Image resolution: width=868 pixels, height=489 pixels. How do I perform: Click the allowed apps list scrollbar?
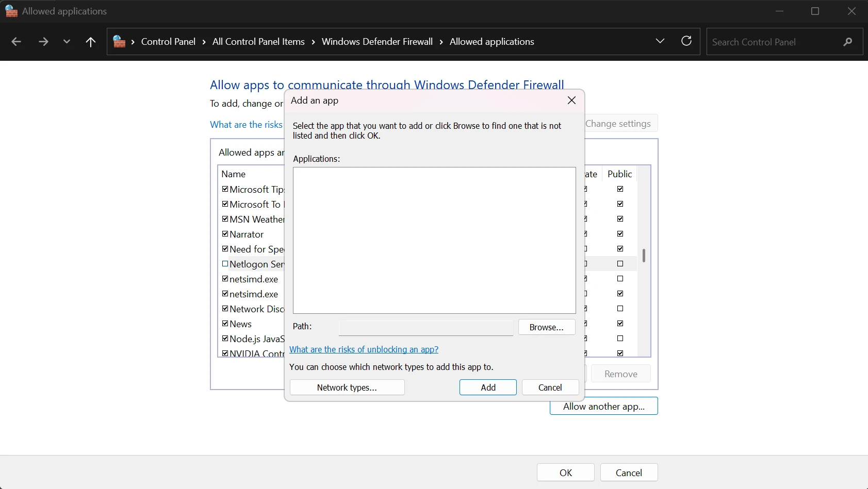[644, 256]
